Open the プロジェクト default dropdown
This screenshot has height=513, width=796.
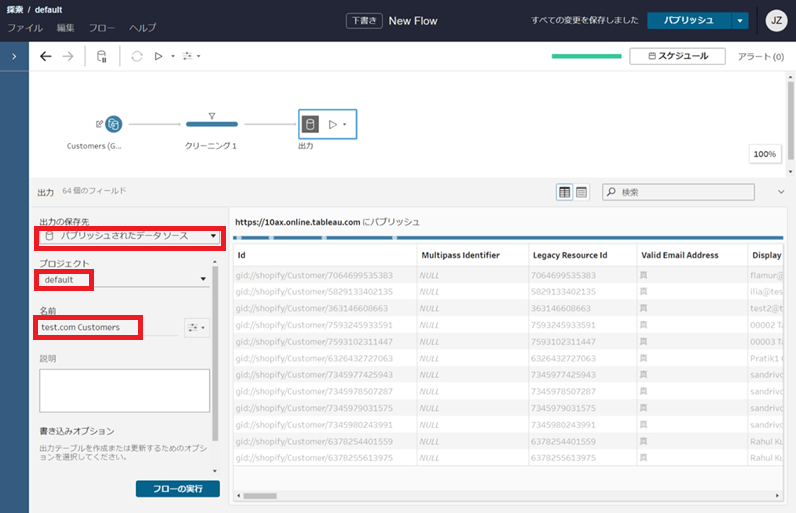(125, 280)
